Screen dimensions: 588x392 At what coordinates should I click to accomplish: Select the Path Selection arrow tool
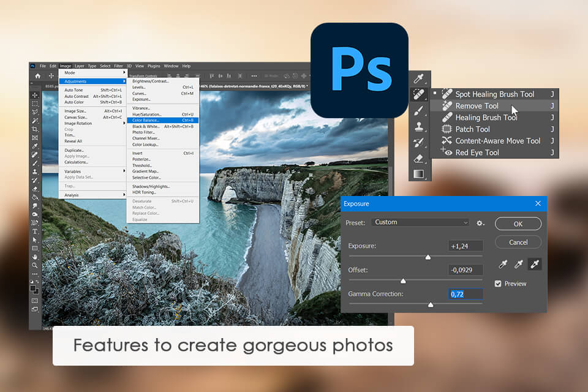(35, 239)
